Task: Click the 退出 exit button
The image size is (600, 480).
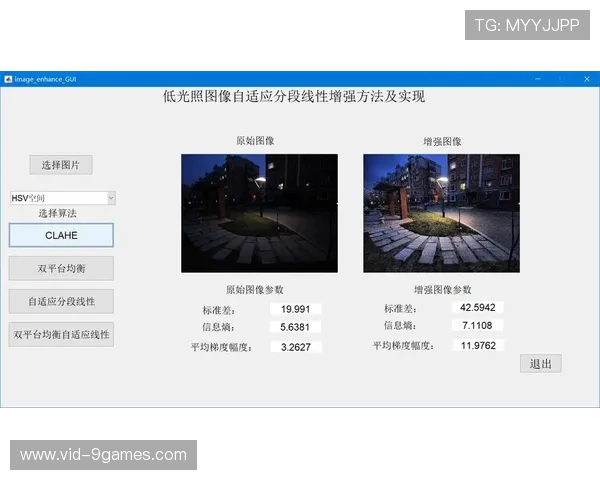Action: tap(541, 363)
